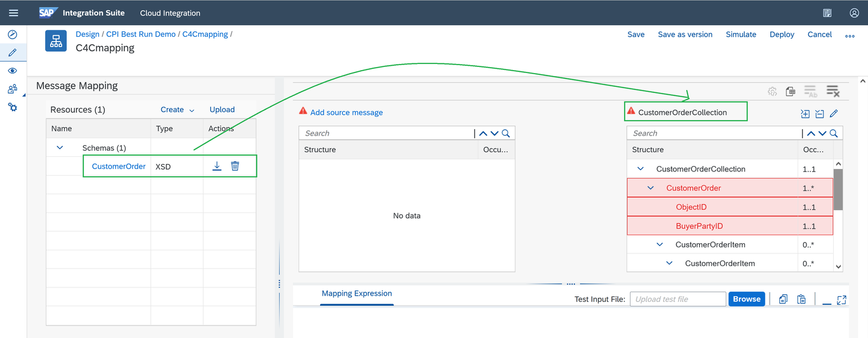This screenshot has height=338, width=868.
Task: Go to Design breadcrumb
Action: [87, 34]
